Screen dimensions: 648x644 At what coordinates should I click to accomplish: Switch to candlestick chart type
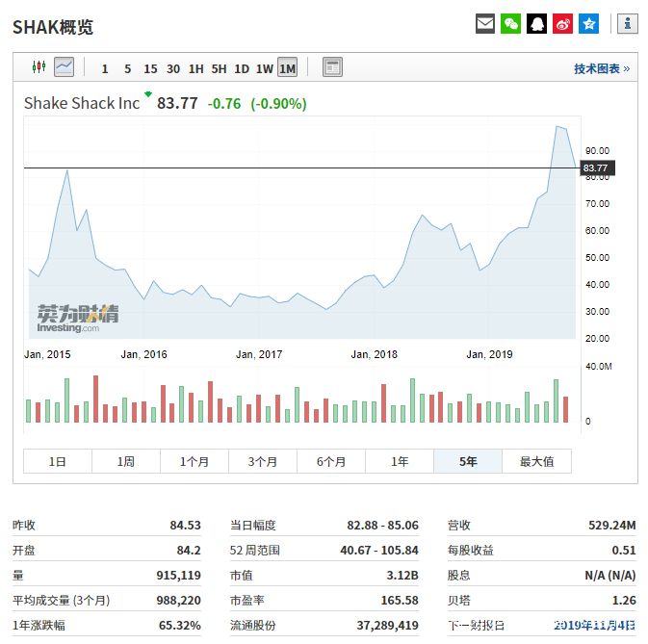39,67
